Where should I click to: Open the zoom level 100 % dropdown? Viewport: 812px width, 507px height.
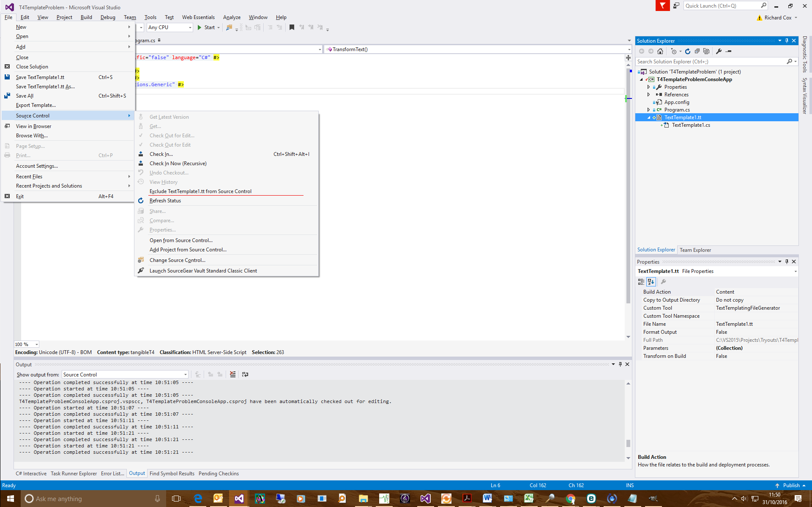[27, 344]
